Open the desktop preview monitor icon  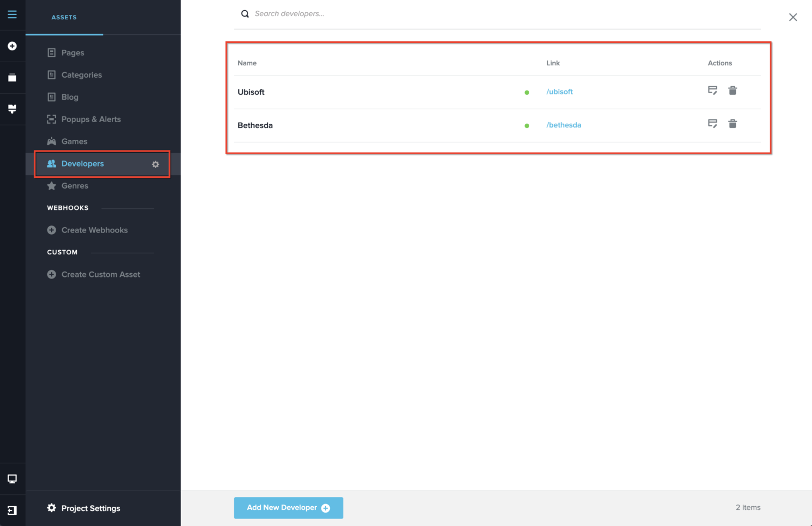coord(12,479)
